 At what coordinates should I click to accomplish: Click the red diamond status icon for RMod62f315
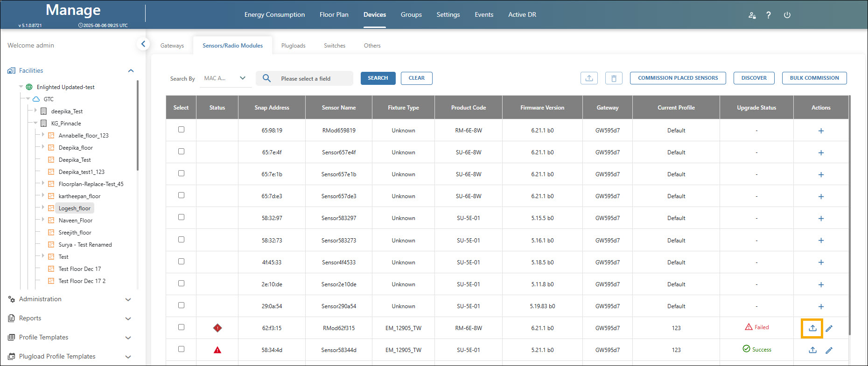pos(217,328)
